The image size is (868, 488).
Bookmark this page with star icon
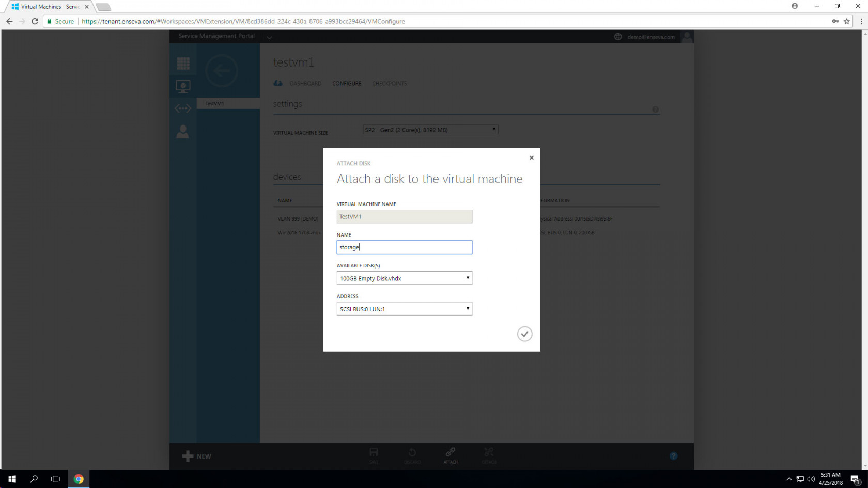click(x=847, y=21)
